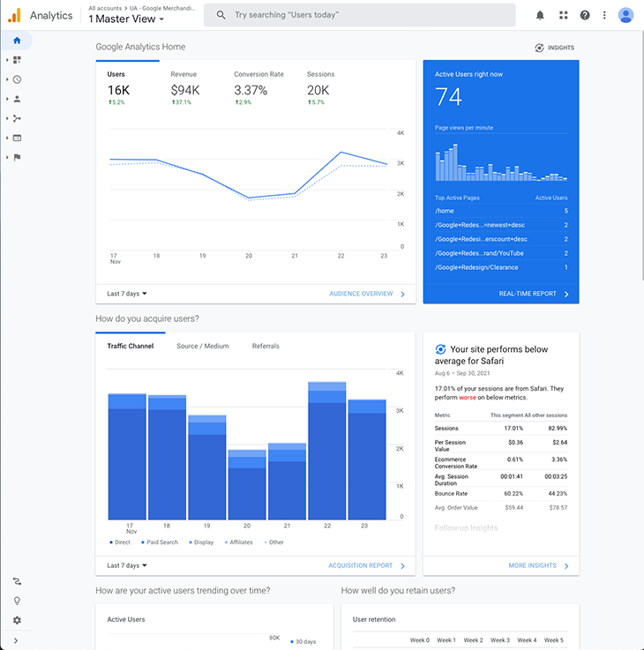Click the Bounce Rate metric row
The width and height of the screenshot is (644, 650).
(501, 494)
